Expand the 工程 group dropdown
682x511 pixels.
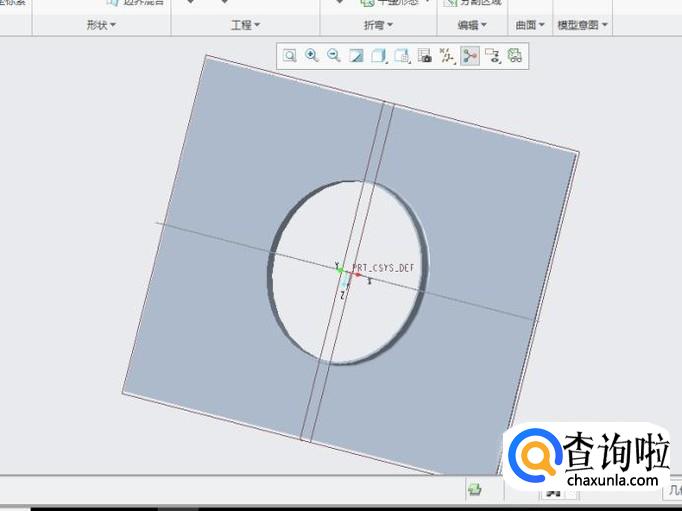(x=245, y=24)
